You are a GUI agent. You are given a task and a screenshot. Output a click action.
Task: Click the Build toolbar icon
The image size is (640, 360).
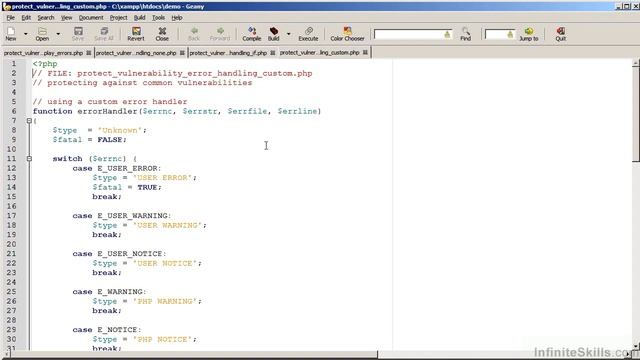tap(273, 33)
